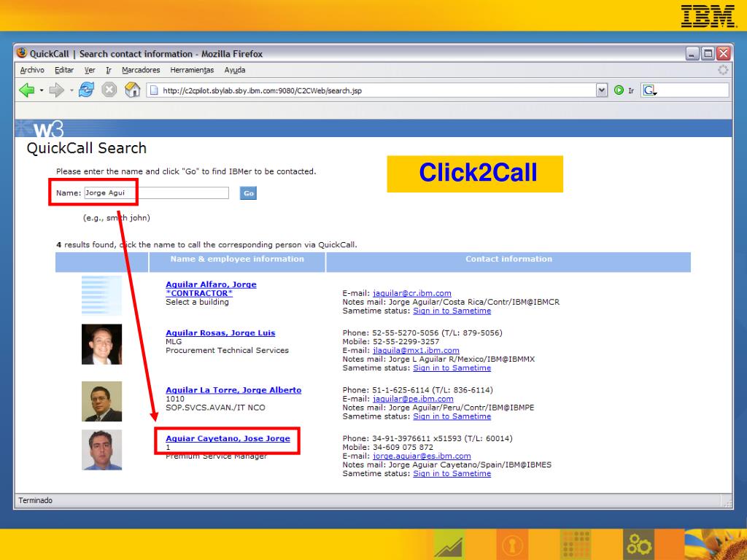Click the green Ir go icon
Screen dimensions: 747x560
(619, 90)
